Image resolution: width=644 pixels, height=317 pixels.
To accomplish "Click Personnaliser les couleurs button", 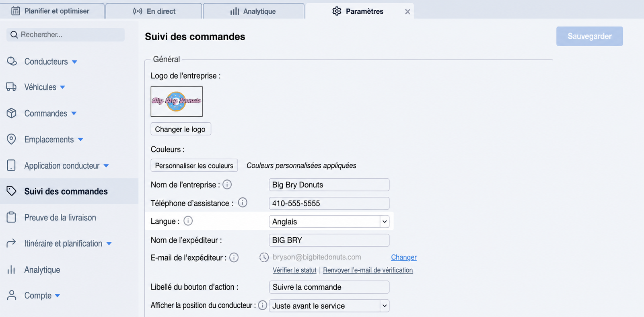I will (194, 166).
